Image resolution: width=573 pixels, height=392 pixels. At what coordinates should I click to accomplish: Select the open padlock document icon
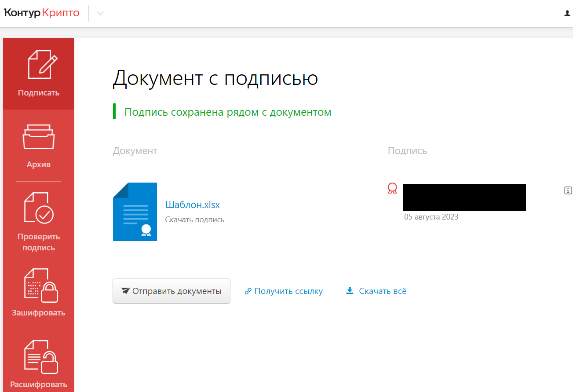pos(40,357)
